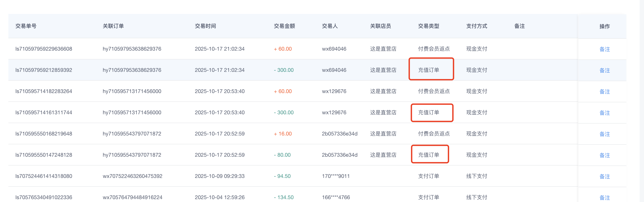Viewport: 644px width, 202px height.
Task: Add 备注 to transaction ls710595550147248128
Action: coord(605,155)
